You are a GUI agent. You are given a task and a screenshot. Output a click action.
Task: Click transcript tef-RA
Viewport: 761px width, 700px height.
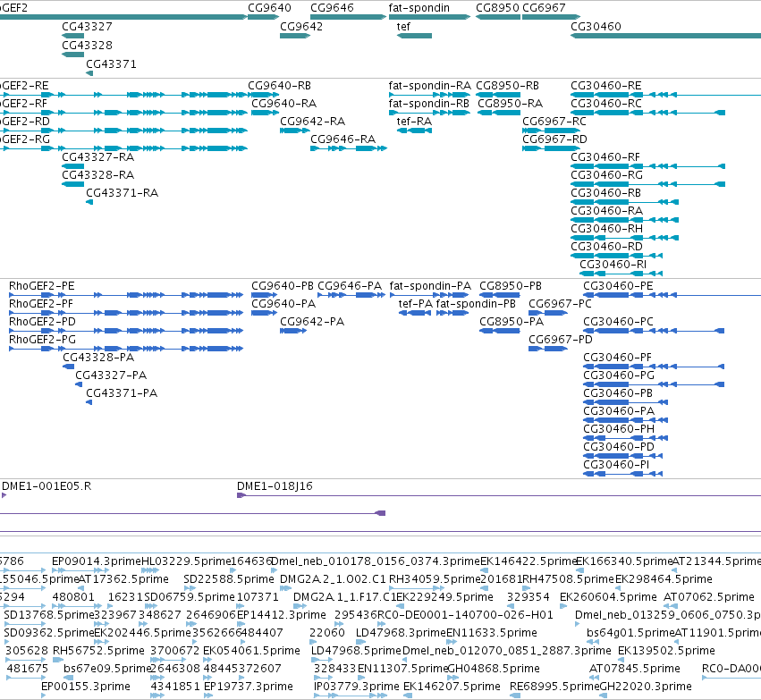tap(414, 122)
